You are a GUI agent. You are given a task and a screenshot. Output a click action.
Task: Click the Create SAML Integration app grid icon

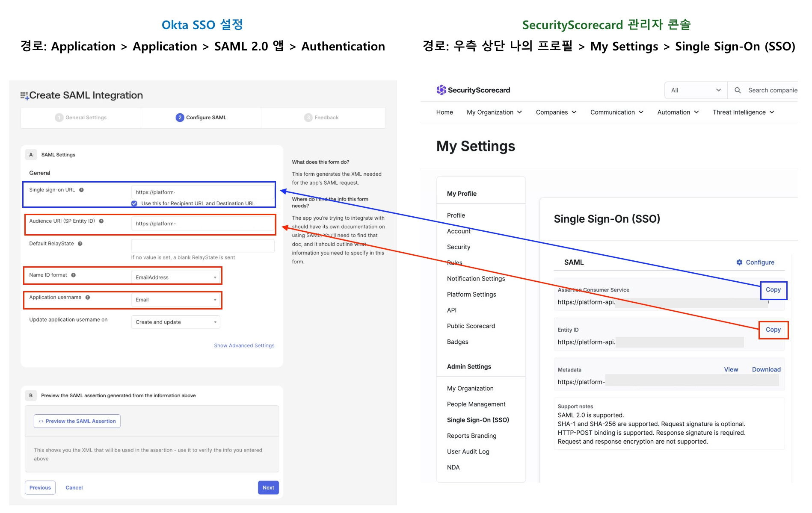pyautogui.click(x=24, y=96)
